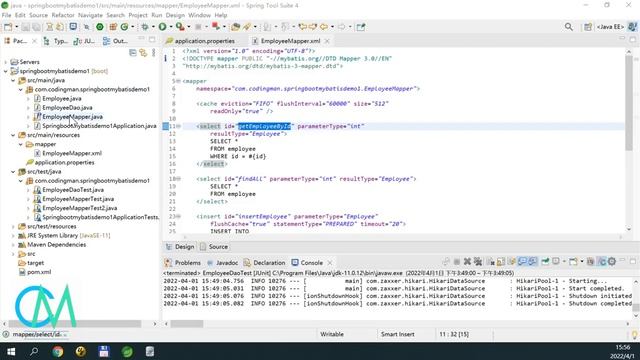This screenshot has height=360, width=640.
Task: Click the light bulb tip icon in status bar
Action: point(635,335)
